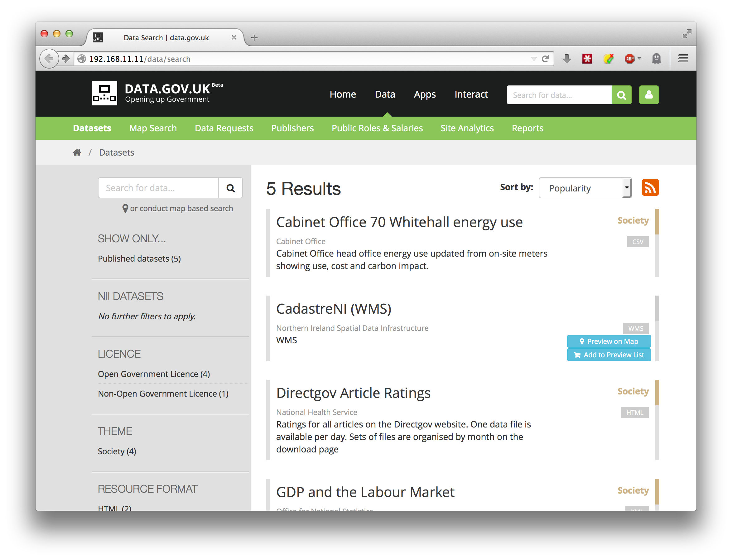
Task: Open the Apps menu item
Action: point(425,94)
